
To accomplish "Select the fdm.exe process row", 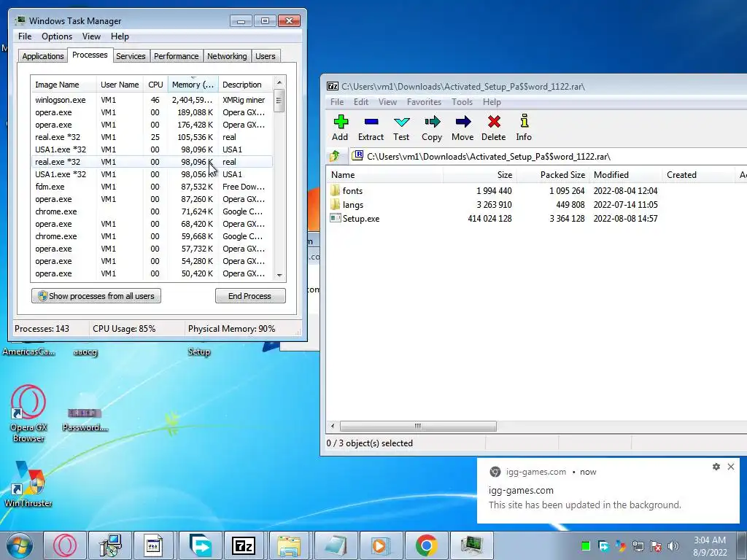I will (x=152, y=187).
